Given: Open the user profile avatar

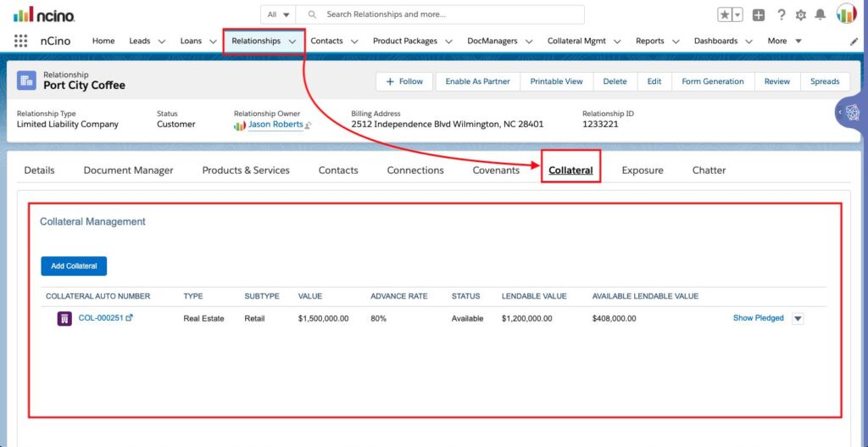Looking at the screenshot, I should coord(847,14).
